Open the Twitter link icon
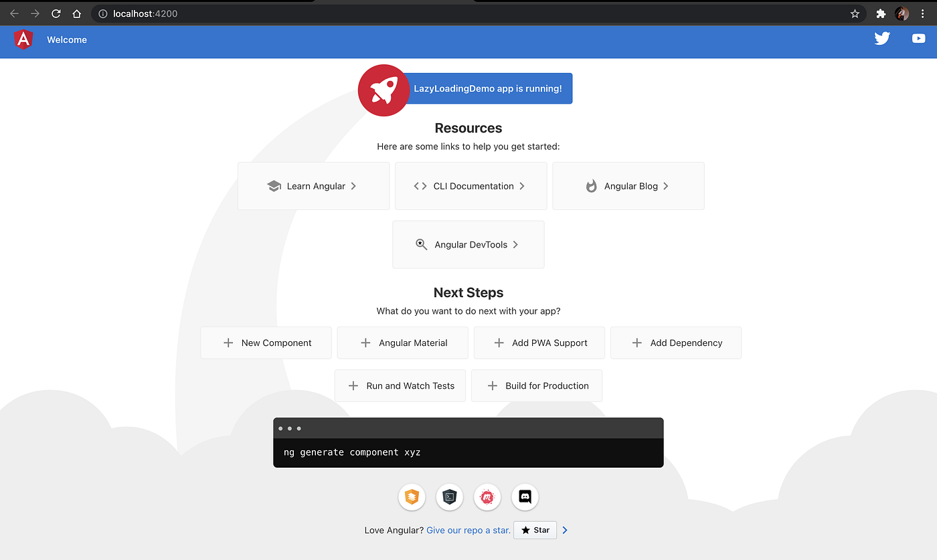 tap(882, 39)
